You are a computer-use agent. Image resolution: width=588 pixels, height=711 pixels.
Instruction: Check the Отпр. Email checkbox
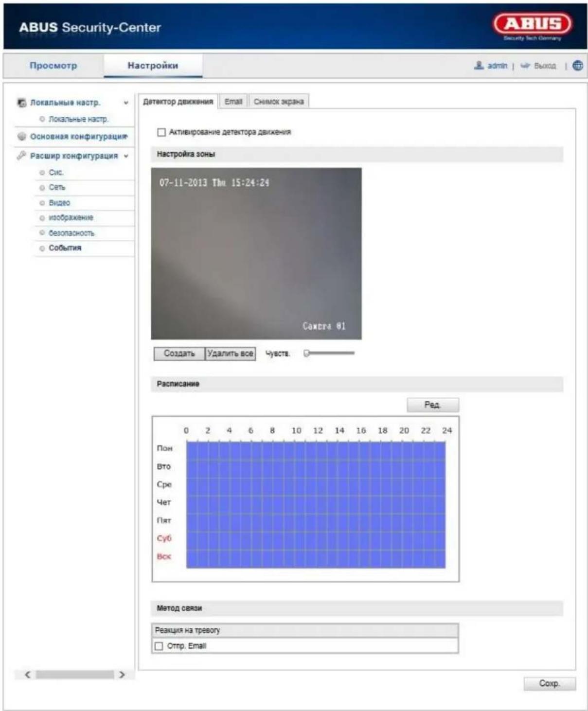[x=159, y=646]
